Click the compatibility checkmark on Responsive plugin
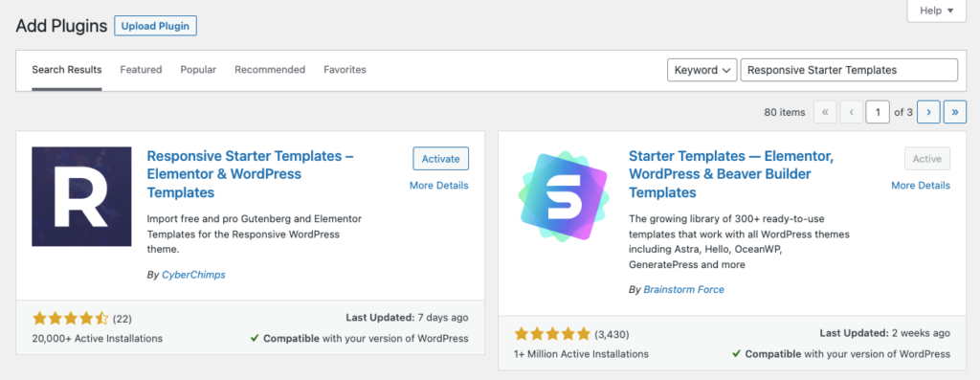The image size is (980, 380). point(255,338)
